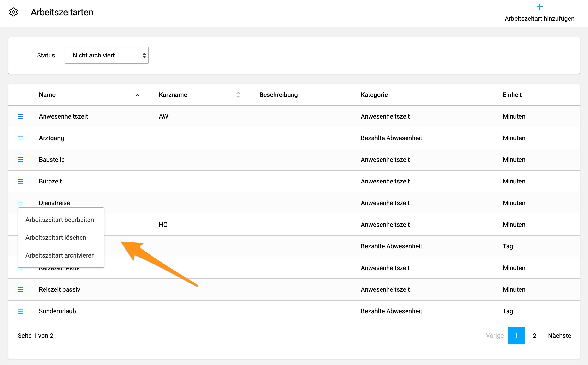Click the plus icon to add Arbeitszeitart

[x=539, y=7]
